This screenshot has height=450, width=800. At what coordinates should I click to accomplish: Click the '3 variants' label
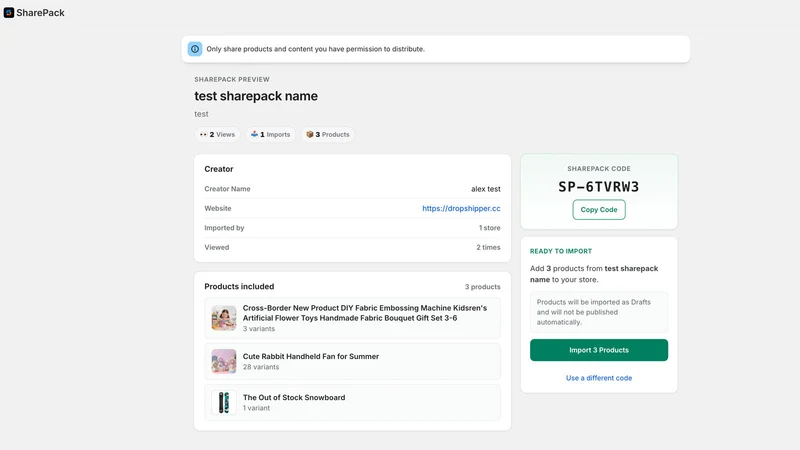tap(259, 329)
